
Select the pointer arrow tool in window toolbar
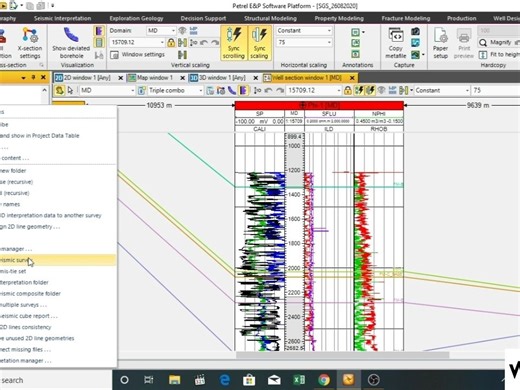point(70,90)
